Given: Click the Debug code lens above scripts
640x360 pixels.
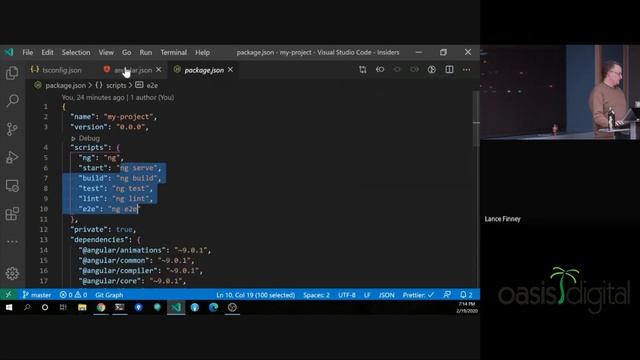Looking at the screenshot, I should point(89,138).
